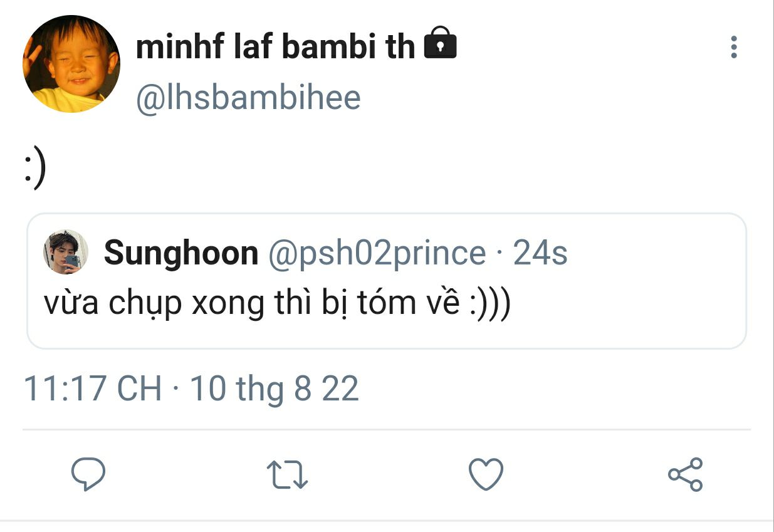Tap Sunghoon's small avatar in quoted tweet
Viewport: 774px width, 532px height.
[65, 252]
